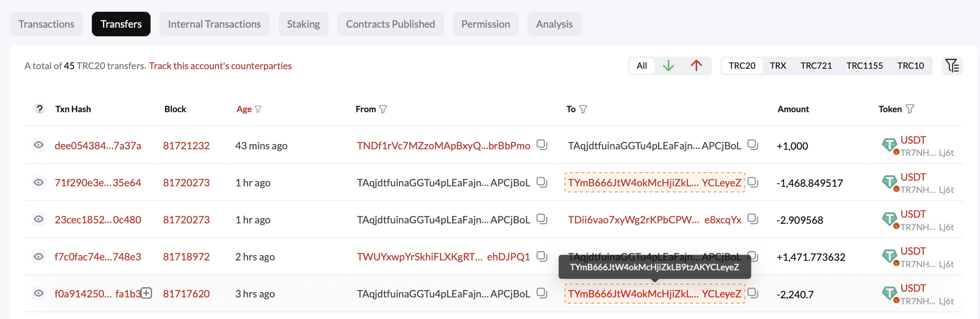Open sender address TNDf1rVc7MZzoMApBxyQ...brBbPmo
Screen dimensions: 980x319
click(444, 146)
